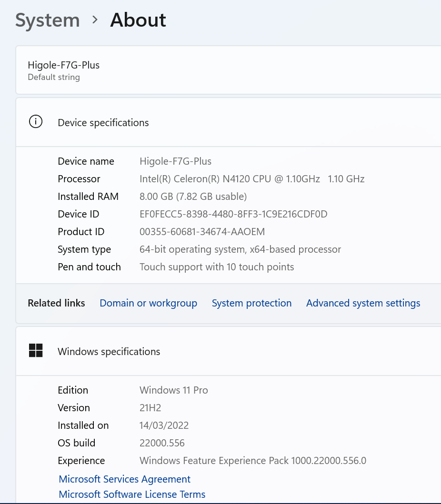
Task: Click the Device specifications info icon
Action: (x=36, y=122)
